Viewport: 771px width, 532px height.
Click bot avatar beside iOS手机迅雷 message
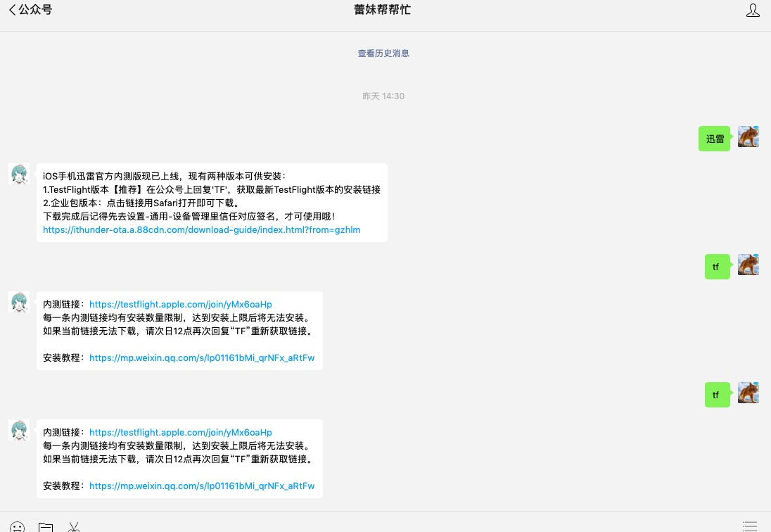coord(19,175)
